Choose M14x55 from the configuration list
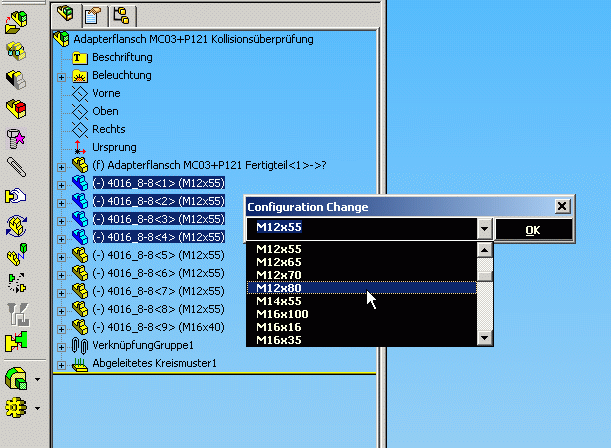This screenshot has width=611, height=448. [x=362, y=301]
